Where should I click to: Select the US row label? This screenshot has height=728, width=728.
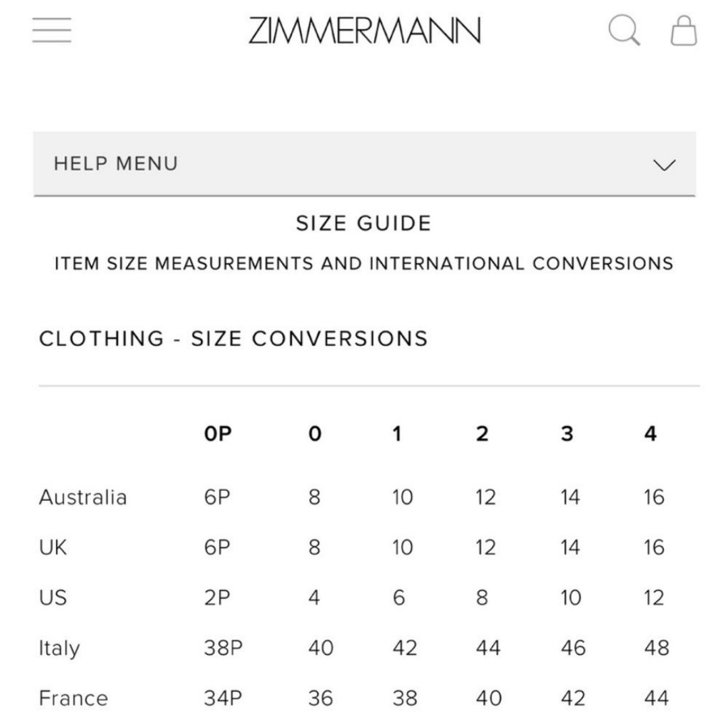click(53, 597)
